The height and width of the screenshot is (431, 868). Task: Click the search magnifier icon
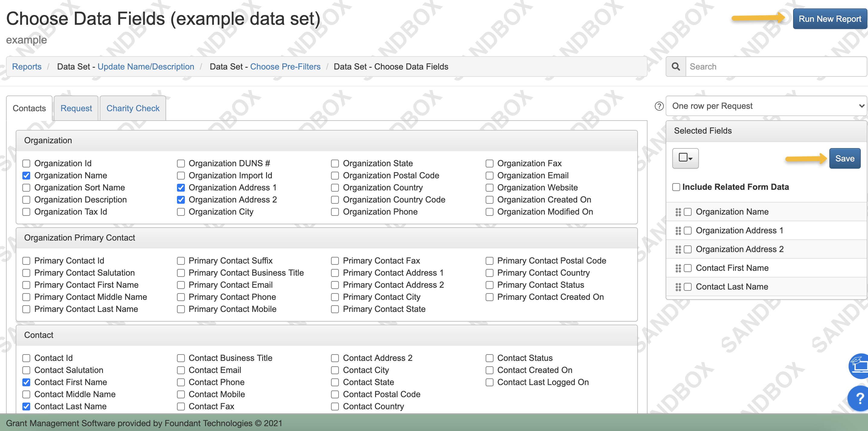(x=676, y=66)
